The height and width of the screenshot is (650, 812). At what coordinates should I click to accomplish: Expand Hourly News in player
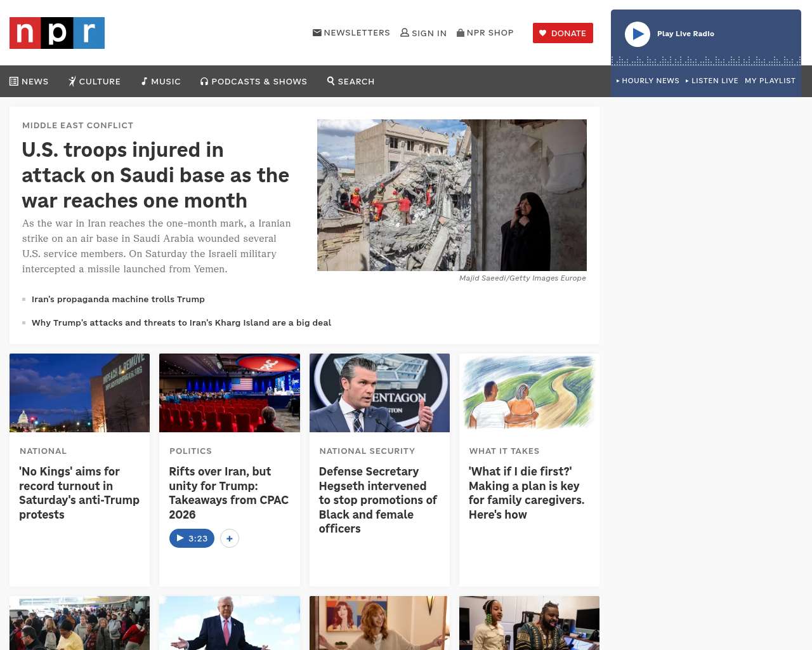coord(648,81)
